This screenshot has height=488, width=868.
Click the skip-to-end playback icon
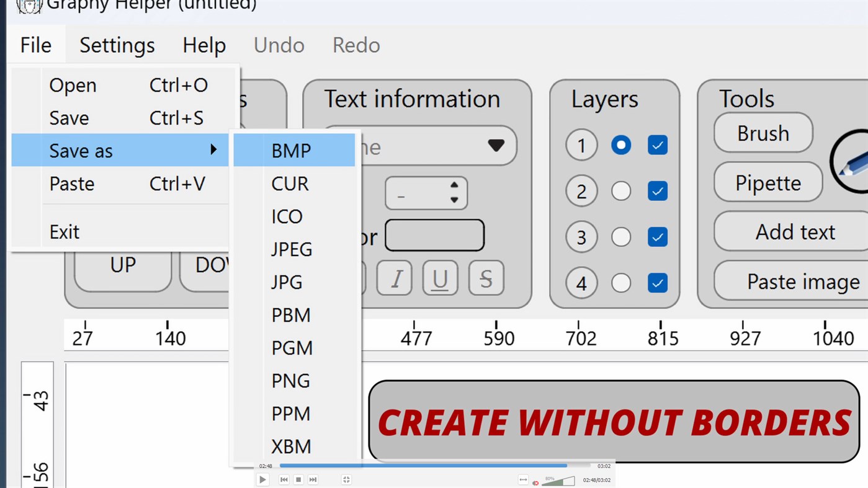[x=313, y=479]
